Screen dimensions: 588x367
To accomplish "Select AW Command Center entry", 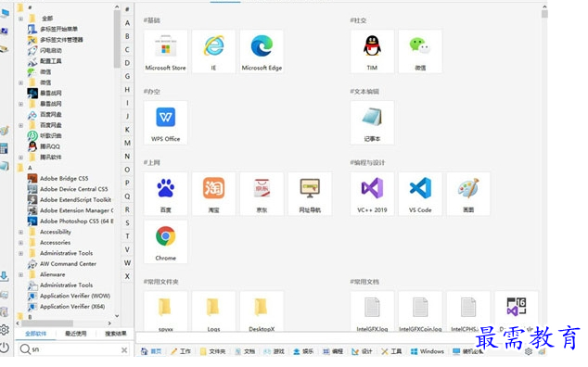I will pyautogui.click(x=62, y=264).
